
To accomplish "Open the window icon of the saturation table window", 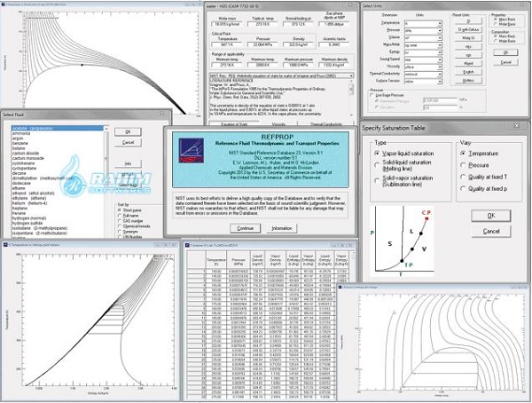I will click(186, 245).
